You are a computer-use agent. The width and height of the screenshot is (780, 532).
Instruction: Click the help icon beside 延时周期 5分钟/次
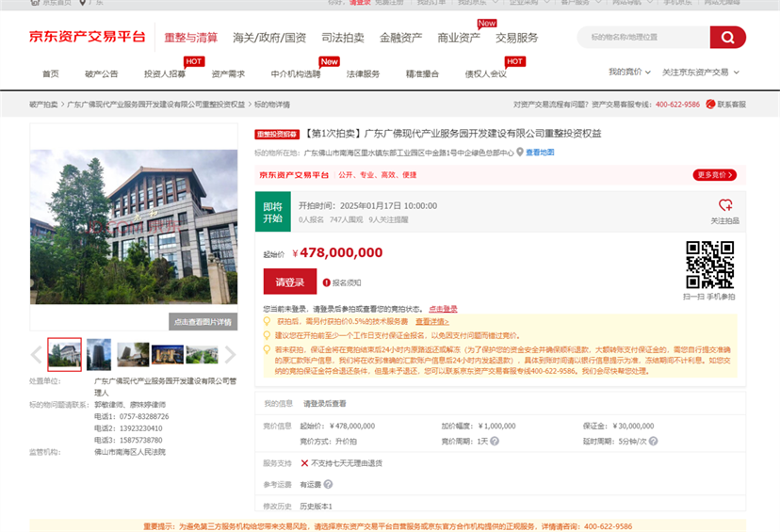click(x=653, y=441)
